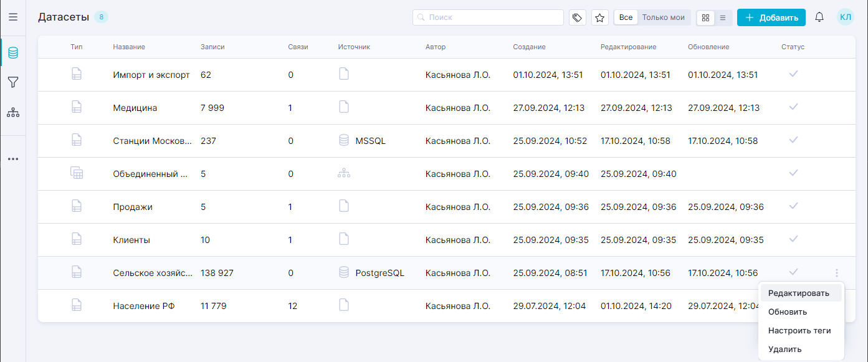Click the three-dot menu on Сельское хозяйство row
Image resolution: width=868 pixels, height=362 pixels.
point(836,273)
